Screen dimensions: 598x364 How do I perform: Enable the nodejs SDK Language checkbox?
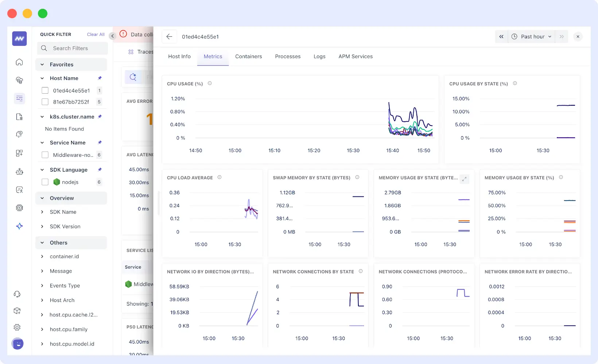coord(45,182)
